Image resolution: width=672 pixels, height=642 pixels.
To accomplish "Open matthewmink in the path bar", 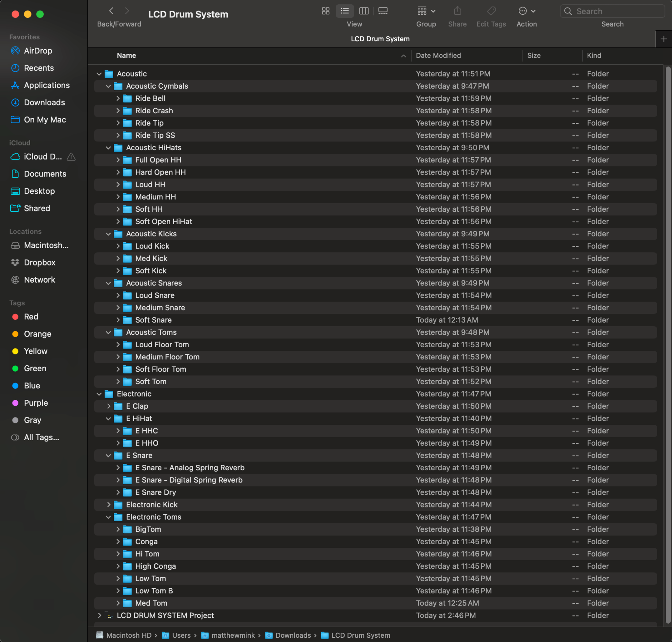I will [228, 635].
